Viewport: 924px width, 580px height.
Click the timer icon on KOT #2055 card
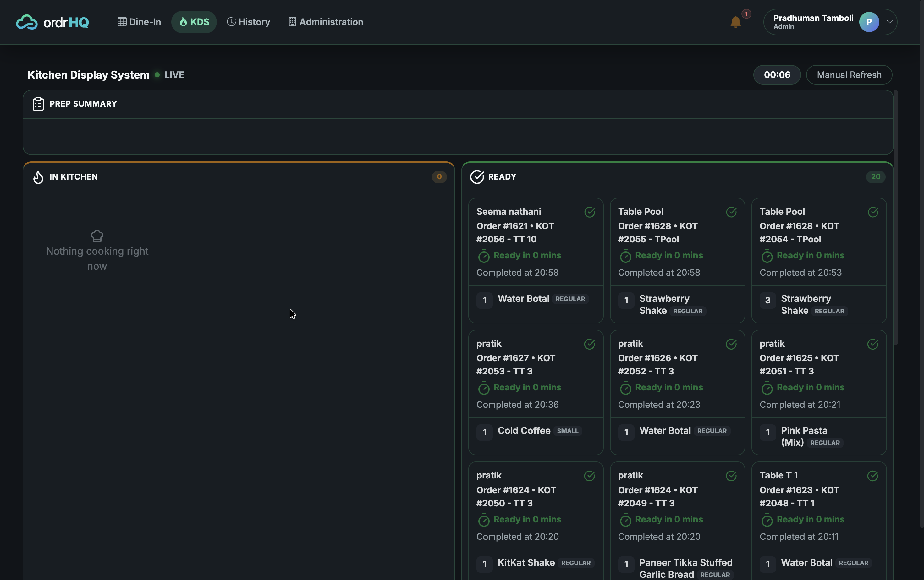(625, 256)
